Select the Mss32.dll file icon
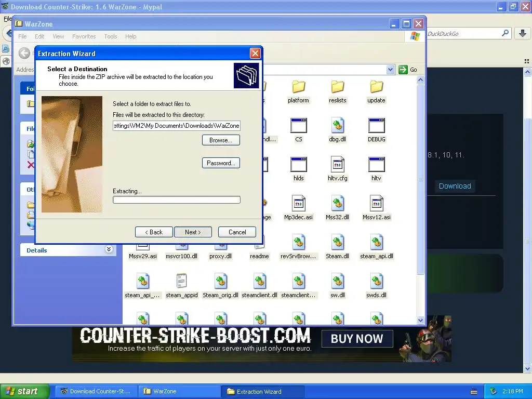 click(337, 203)
